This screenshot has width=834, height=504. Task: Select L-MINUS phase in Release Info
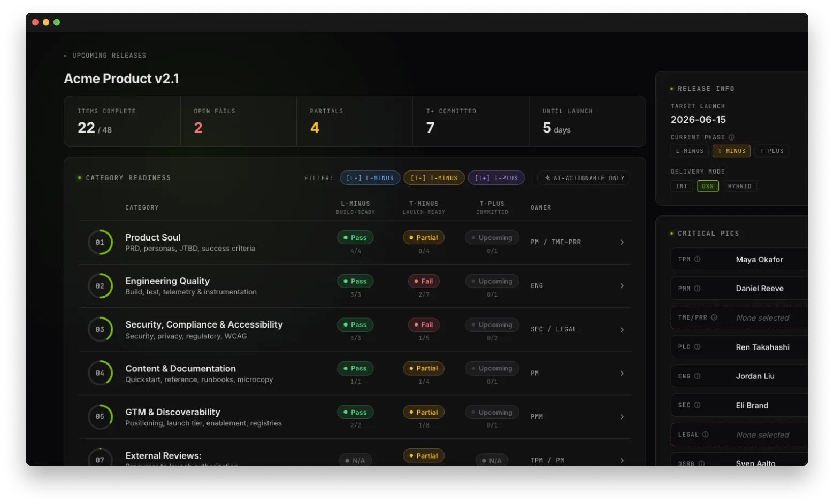690,151
